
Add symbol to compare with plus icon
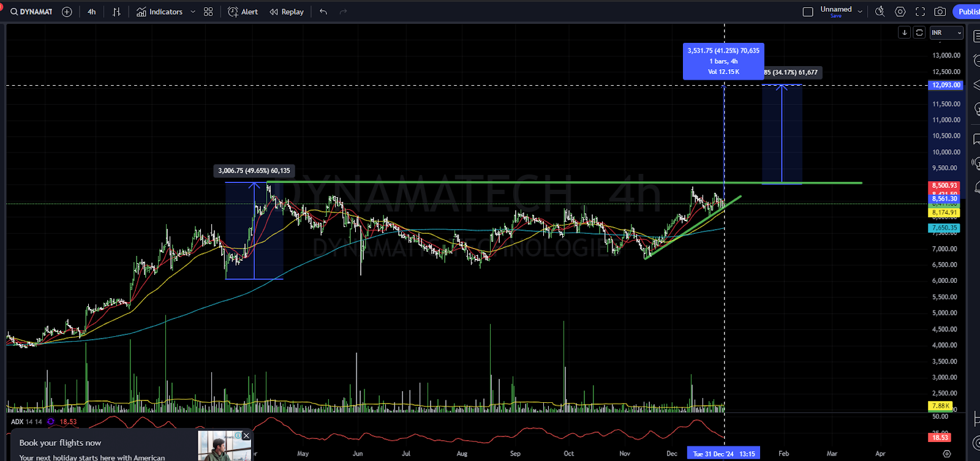click(x=67, y=12)
